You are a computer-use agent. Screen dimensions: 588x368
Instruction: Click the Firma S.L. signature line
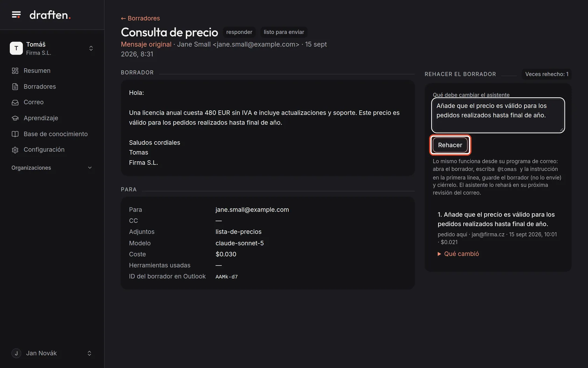143,163
